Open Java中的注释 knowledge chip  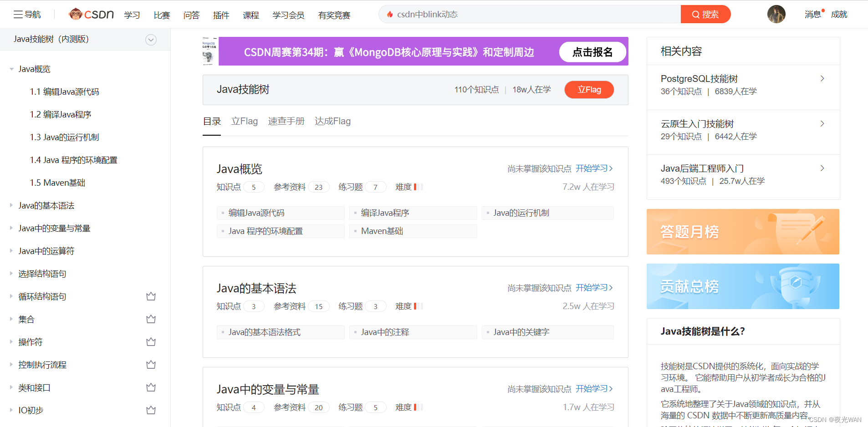tap(413, 332)
